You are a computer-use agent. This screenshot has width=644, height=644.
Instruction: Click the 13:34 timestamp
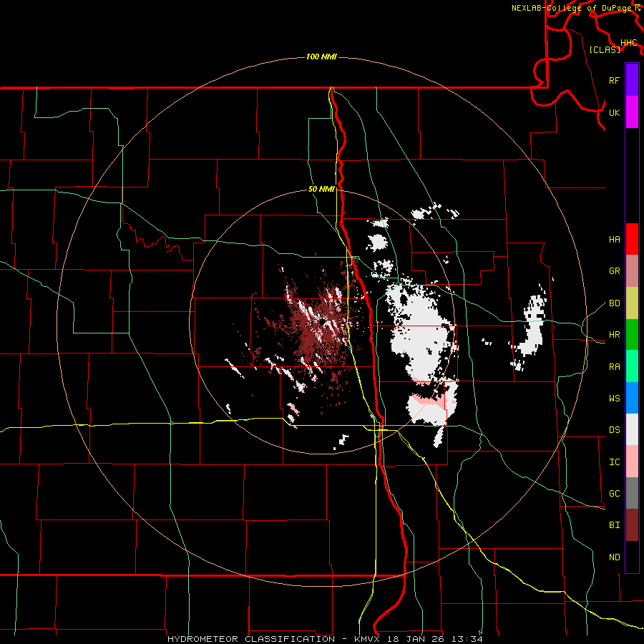[467, 639]
